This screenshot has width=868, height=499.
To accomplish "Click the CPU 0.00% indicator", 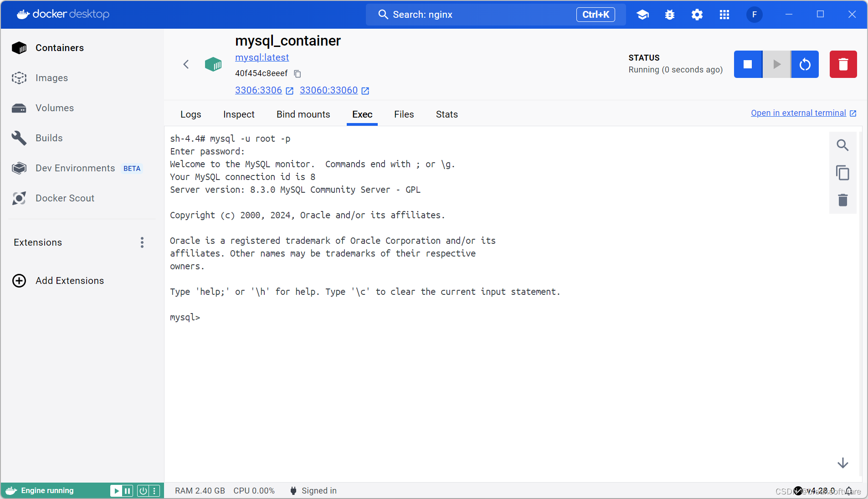I will [254, 491].
